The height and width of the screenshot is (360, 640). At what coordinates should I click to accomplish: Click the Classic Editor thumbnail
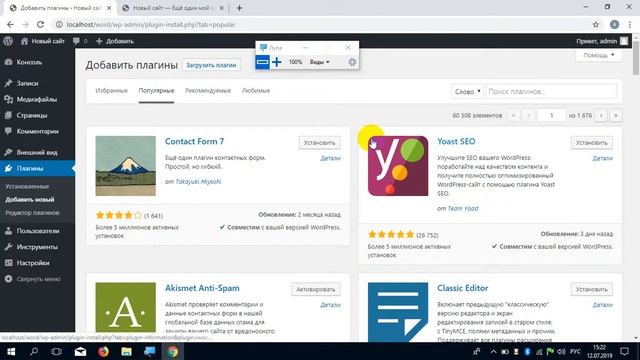398,312
